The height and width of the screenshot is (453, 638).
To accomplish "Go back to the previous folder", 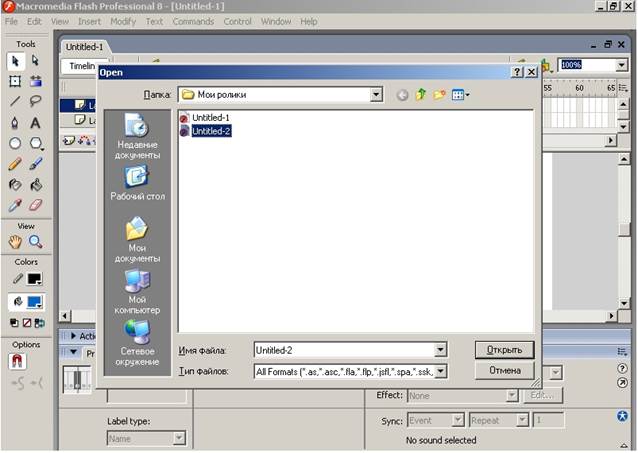I will pyautogui.click(x=402, y=95).
